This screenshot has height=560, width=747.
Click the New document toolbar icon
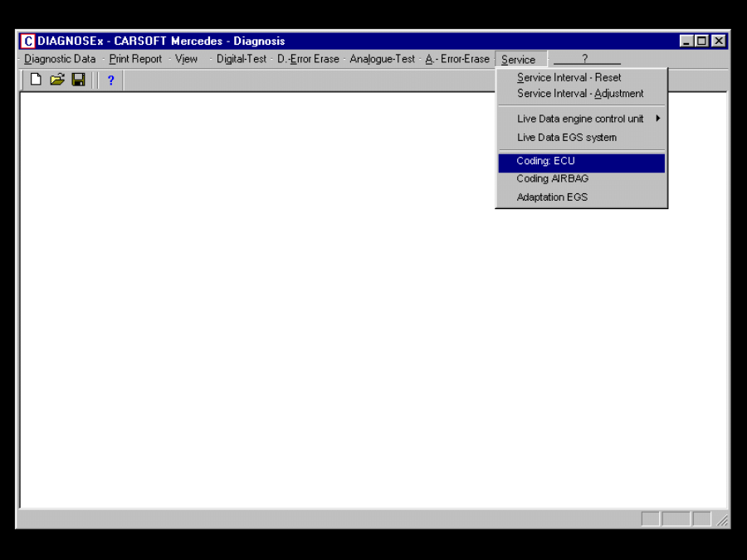(x=36, y=80)
